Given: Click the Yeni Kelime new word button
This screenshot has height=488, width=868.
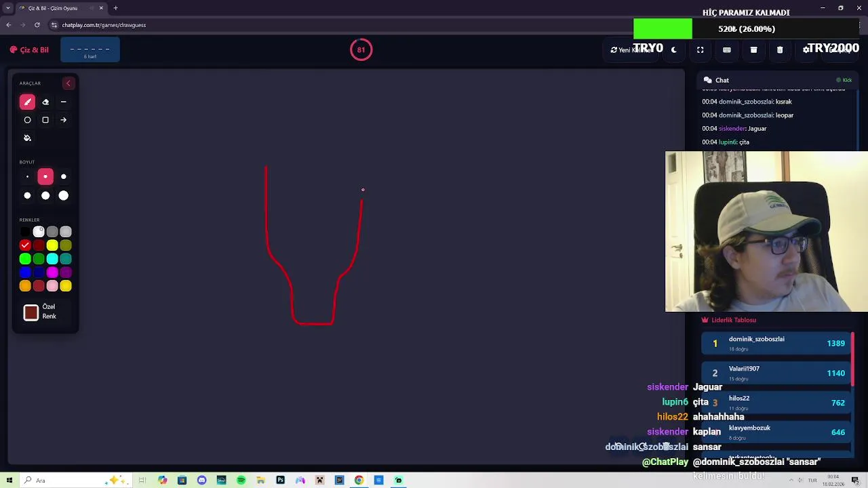Looking at the screenshot, I should (x=630, y=49).
